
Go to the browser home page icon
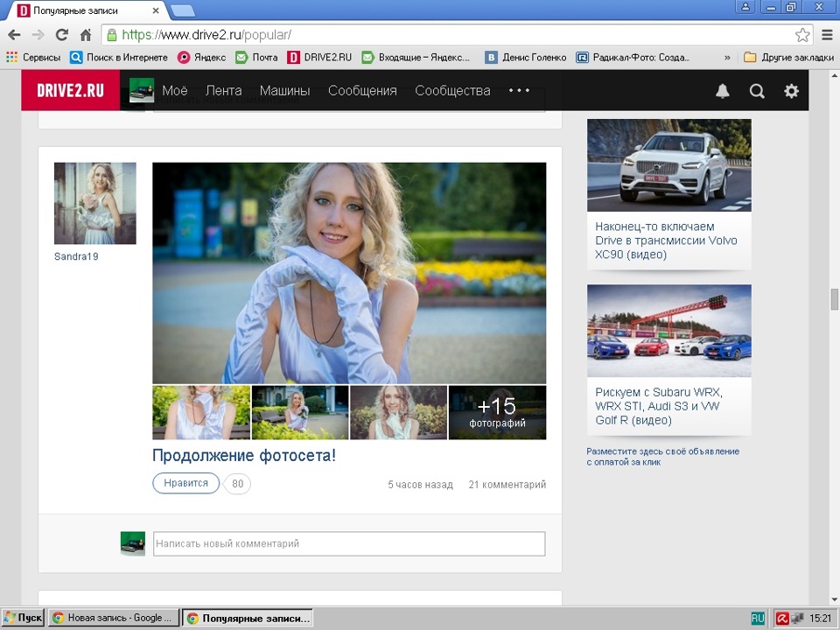(86, 35)
